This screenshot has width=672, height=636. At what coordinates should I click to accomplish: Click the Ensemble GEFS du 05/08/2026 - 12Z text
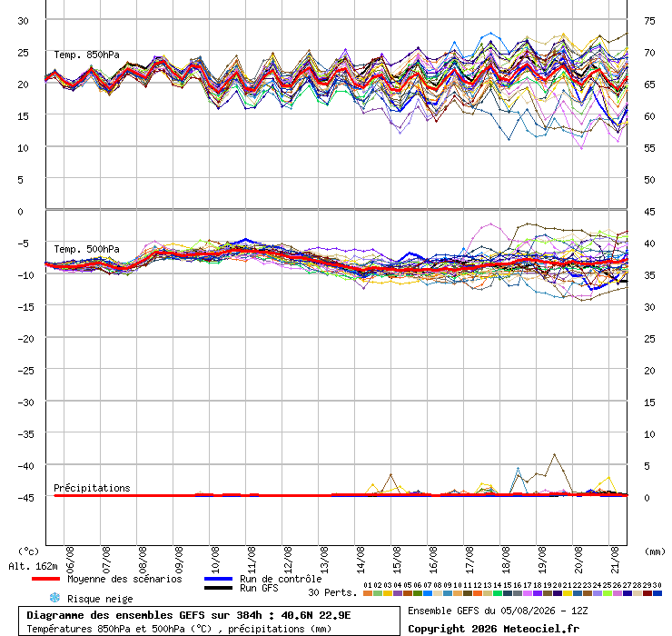coord(498,611)
